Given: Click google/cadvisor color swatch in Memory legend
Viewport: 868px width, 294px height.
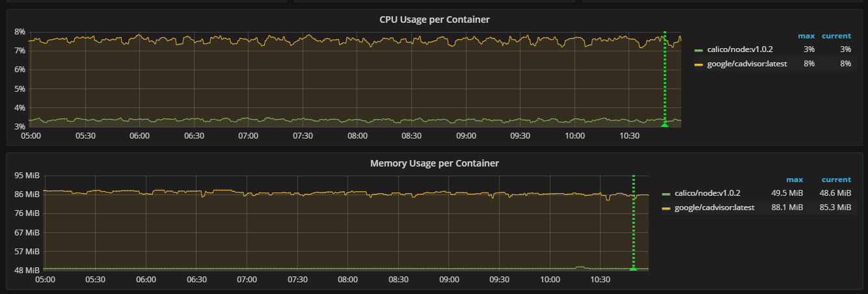Looking at the screenshot, I should [x=666, y=207].
